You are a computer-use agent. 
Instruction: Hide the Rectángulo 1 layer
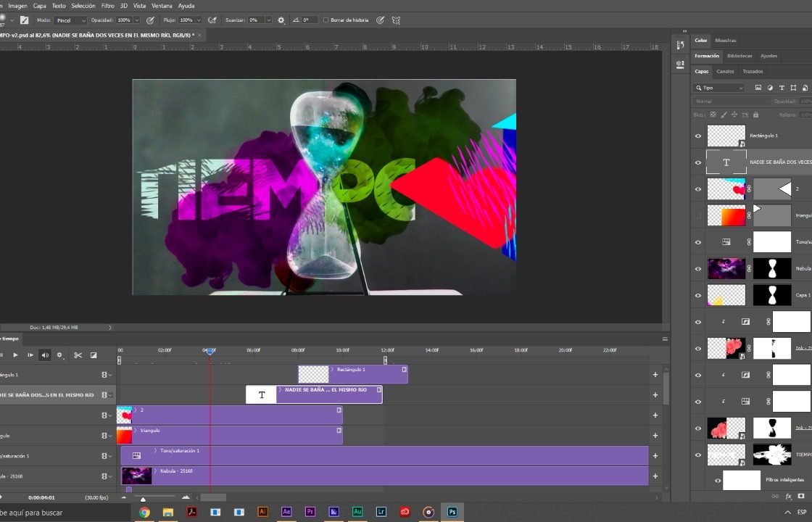point(697,136)
